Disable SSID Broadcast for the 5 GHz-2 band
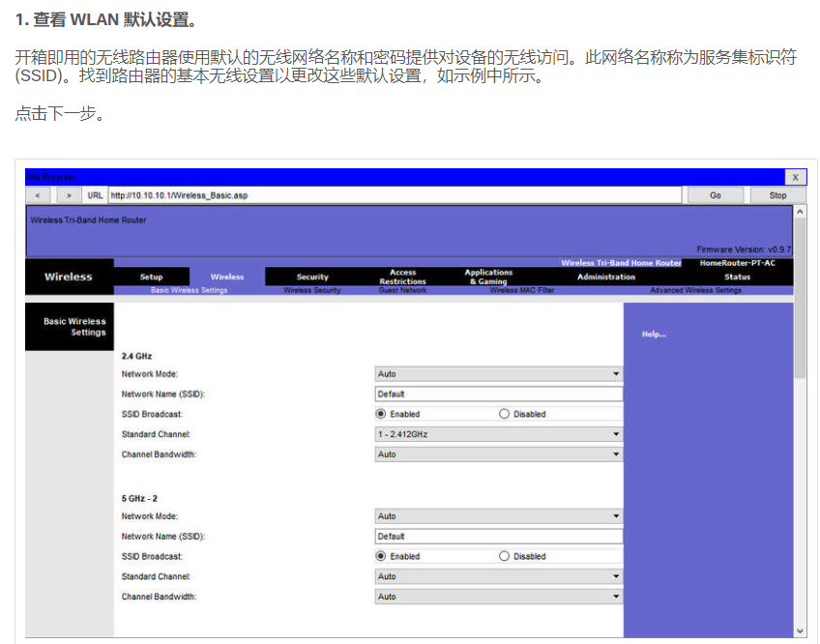820x644 pixels. click(x=506, y=556)
